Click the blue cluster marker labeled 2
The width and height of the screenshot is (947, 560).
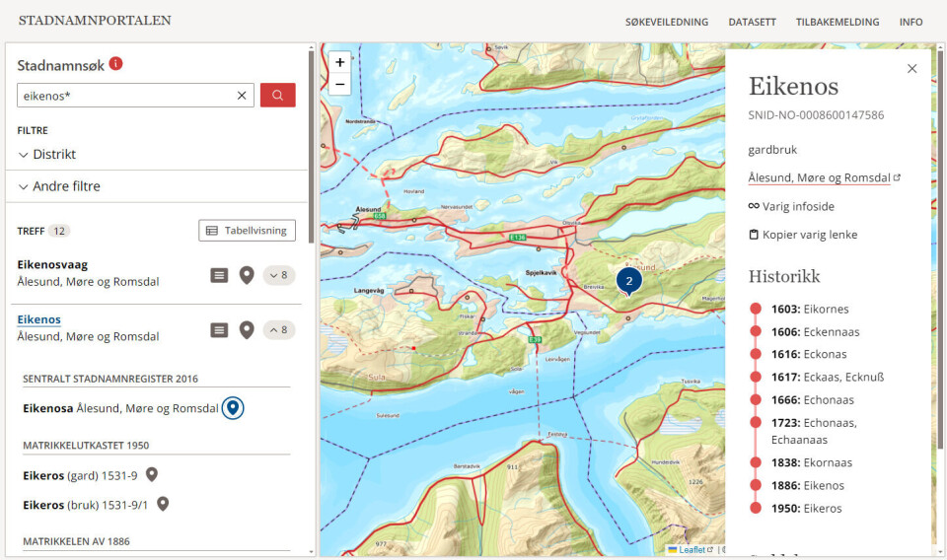(628, 281)
